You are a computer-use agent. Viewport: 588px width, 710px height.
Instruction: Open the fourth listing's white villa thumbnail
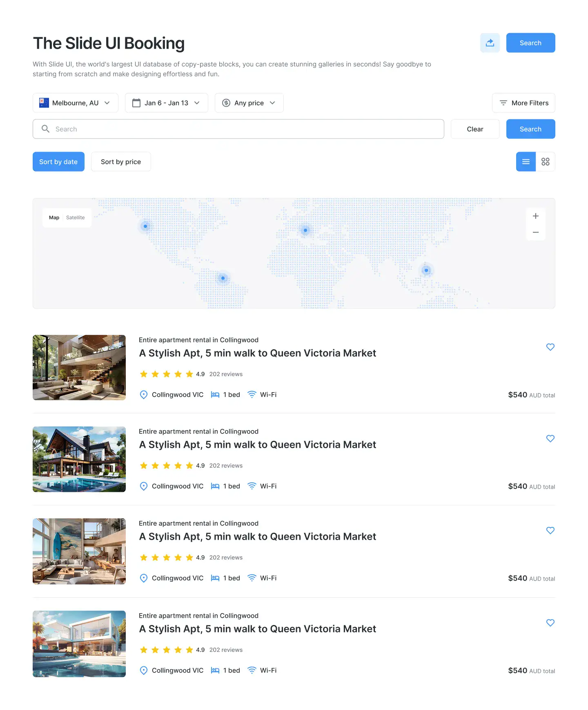tap(79, 644)
